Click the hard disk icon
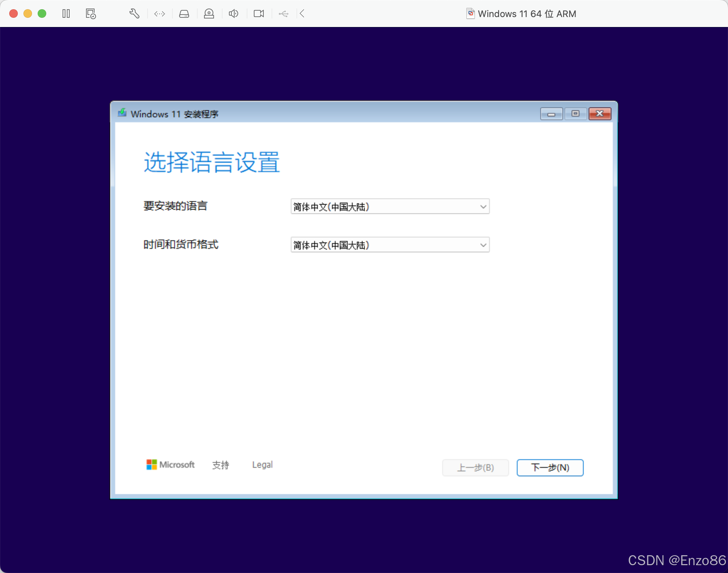The width and height of the screenshot is (728, 573). click(184, 14)
